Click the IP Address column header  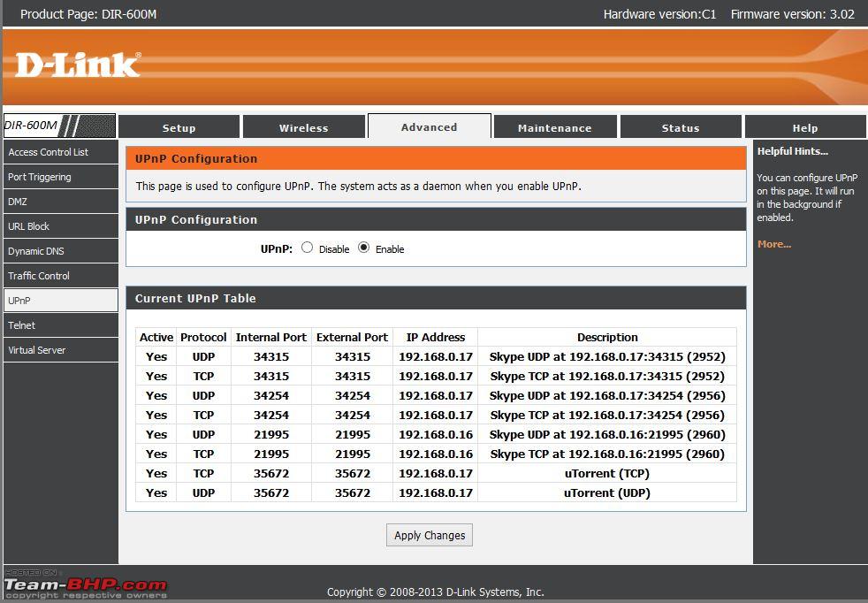pyautogui.click(x=436, y=337)
